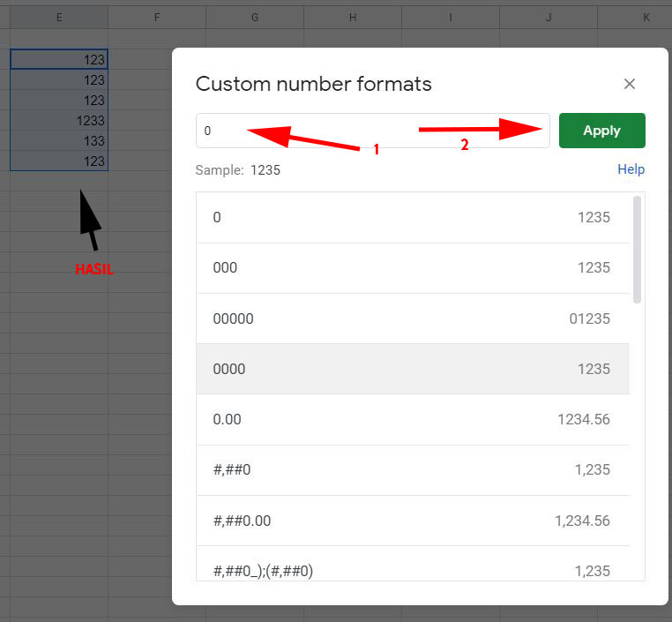Select column G header
This screenshot has height=622, width=672.
point(255,18)
